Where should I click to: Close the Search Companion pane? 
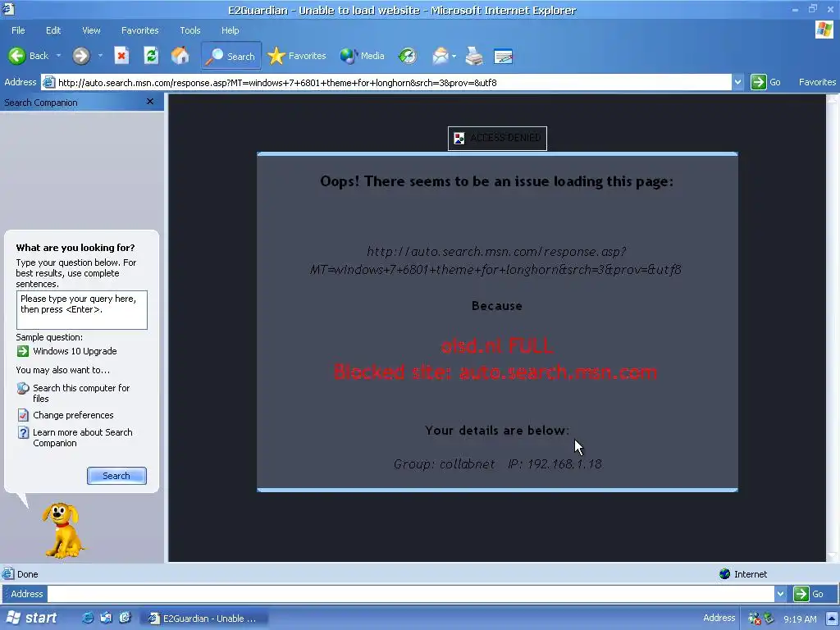pos(150,101)
